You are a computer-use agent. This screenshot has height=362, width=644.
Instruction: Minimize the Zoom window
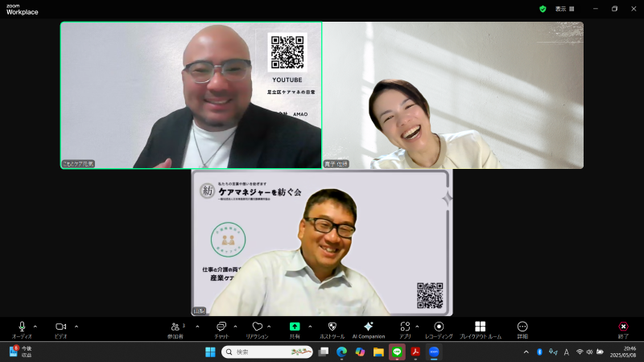coord(596,9)
